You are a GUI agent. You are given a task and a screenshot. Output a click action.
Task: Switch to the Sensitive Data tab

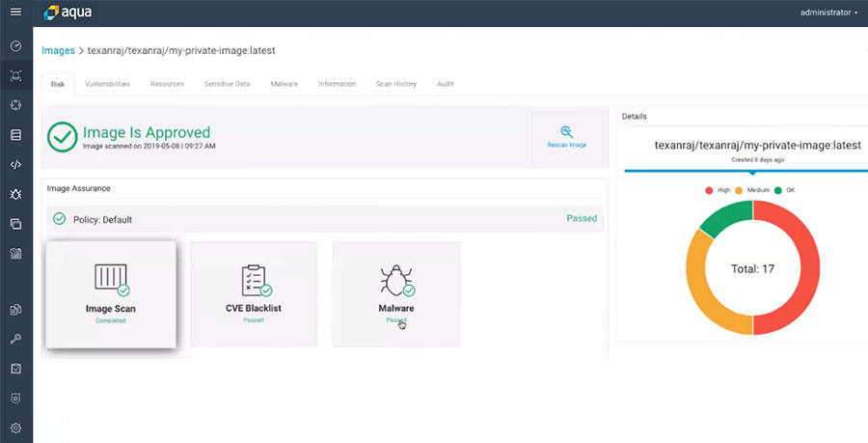point(227,84)
